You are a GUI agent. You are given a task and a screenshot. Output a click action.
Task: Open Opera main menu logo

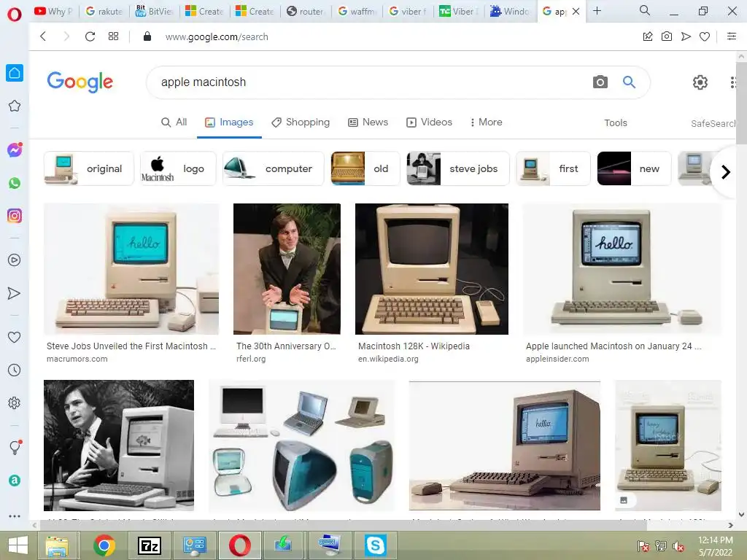(x=15, y=15)
